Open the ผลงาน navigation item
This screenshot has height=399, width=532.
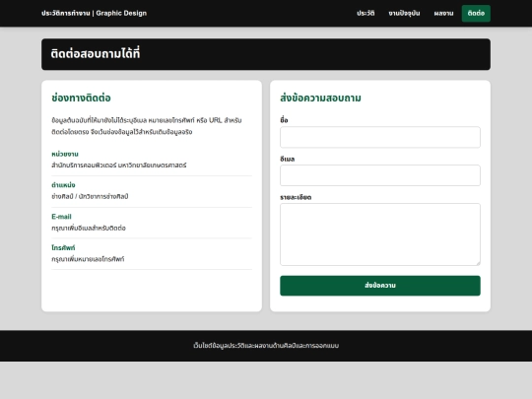tap(443, 13)
